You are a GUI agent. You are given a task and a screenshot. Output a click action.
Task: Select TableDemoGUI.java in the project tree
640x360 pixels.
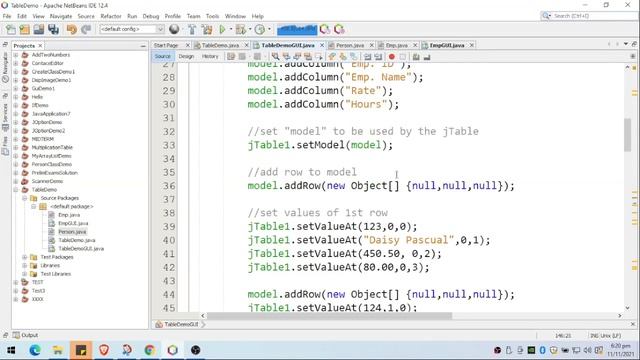click(x=81, y=249)
